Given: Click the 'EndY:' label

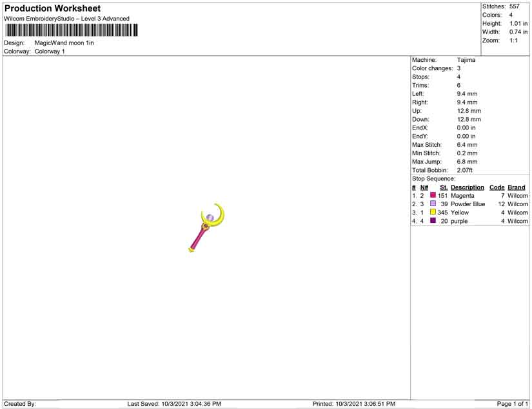Looking at the screenshot, I should pyautogui.click(x=420, y=136).
